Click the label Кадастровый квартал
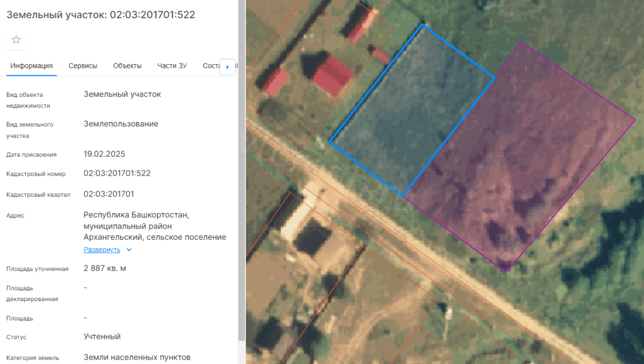Screen dimensions: 644x364 click(38, 194)
